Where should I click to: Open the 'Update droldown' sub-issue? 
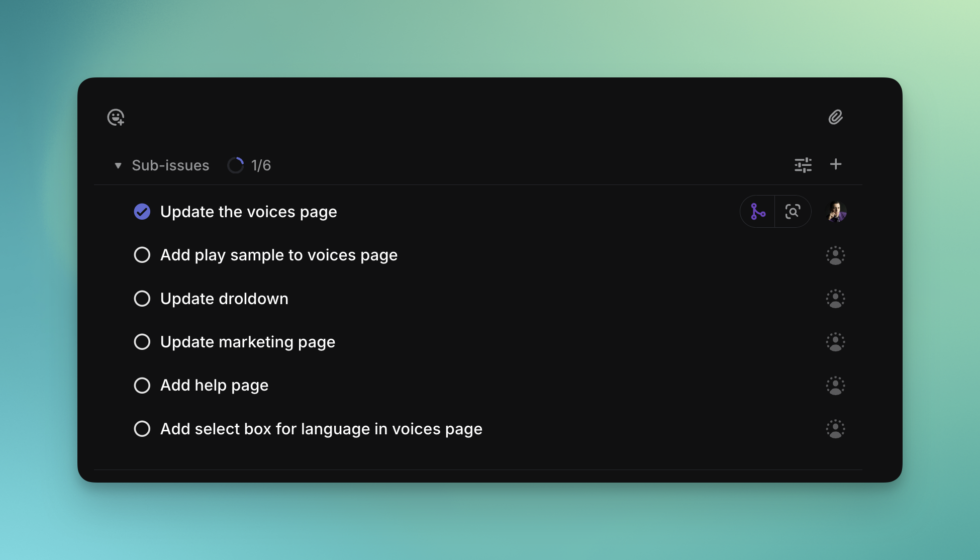pos(224,298)
